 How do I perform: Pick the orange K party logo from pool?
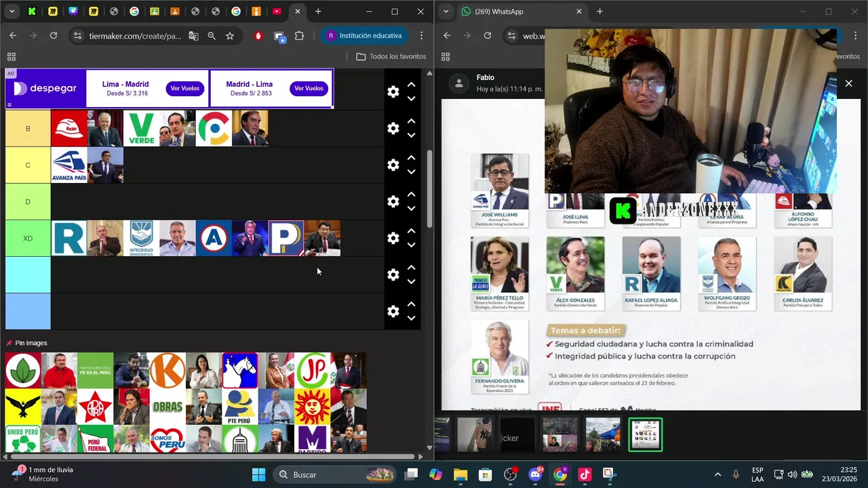167,370
